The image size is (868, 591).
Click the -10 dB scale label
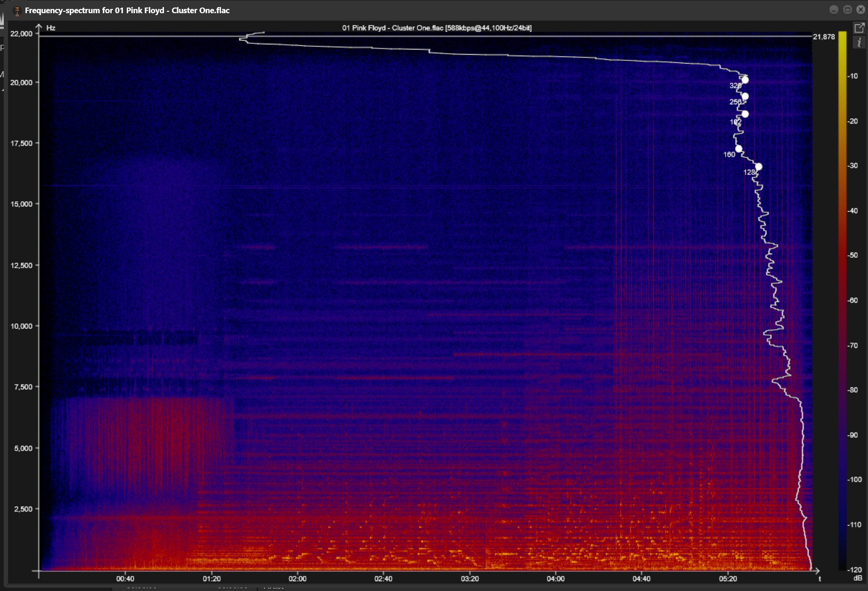tap(853, 76)
